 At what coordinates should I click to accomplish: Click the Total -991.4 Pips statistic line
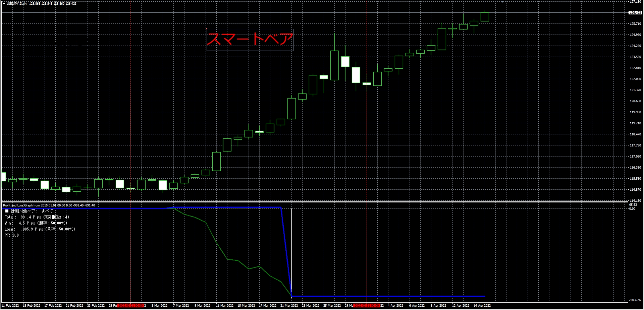(37, 217)
